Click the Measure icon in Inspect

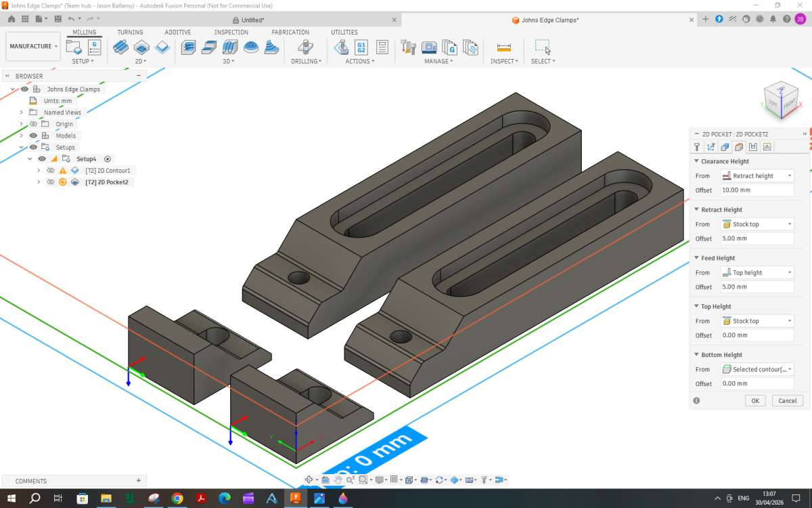(504, 47)
